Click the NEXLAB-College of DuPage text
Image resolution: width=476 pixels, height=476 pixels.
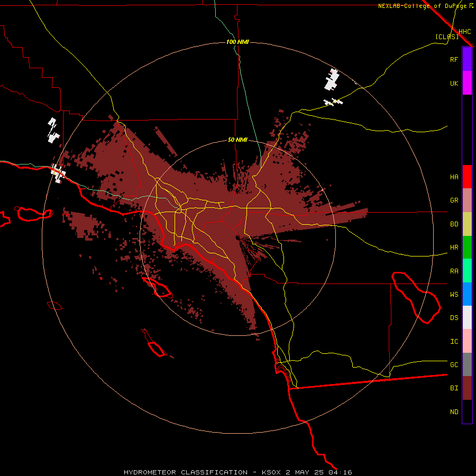(422, 6)
